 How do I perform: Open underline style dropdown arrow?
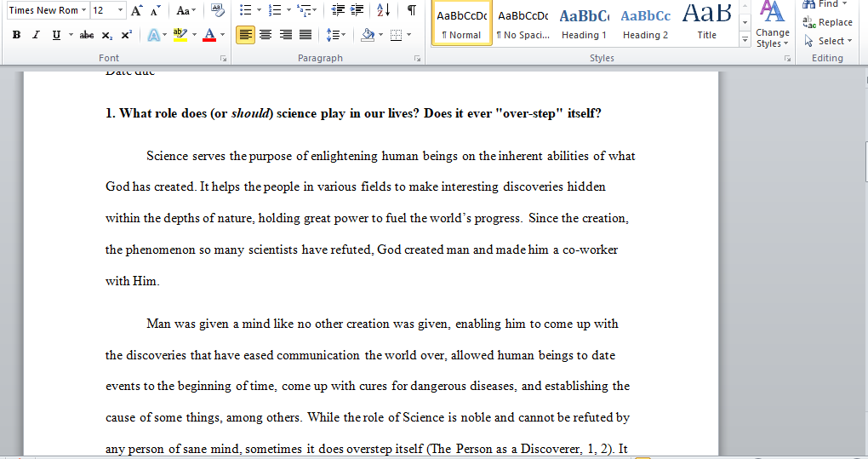(x=71, y=35)
